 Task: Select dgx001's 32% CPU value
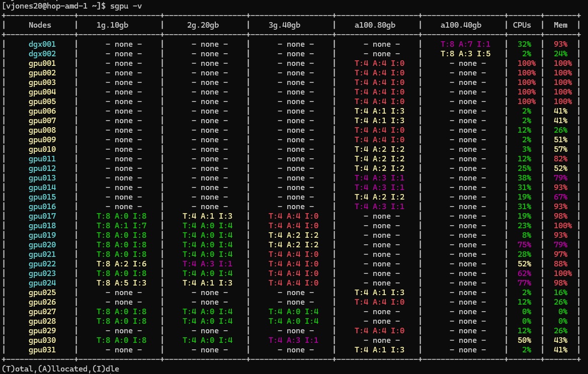524,44
